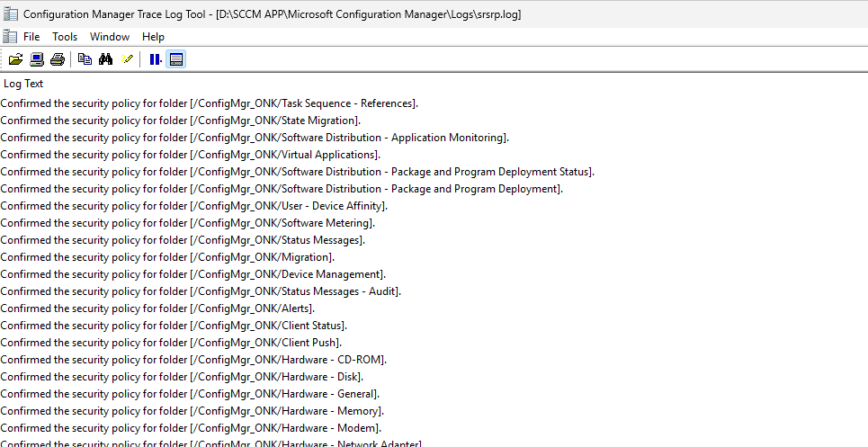Viewport: 868px width, 447px height.
Task: Select the Status Messages - Audit log line
Action: click(x=201, y=292)
